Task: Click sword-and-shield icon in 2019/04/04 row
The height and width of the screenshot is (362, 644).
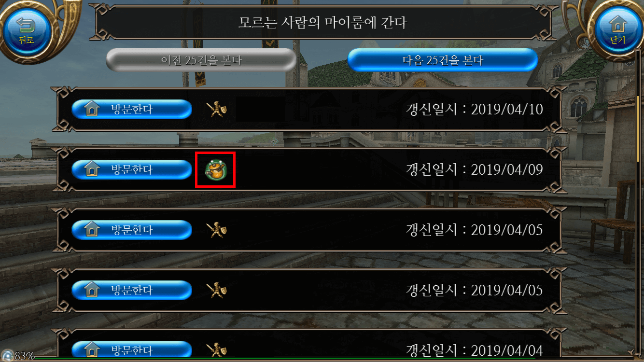Action: tap(216, 350)
